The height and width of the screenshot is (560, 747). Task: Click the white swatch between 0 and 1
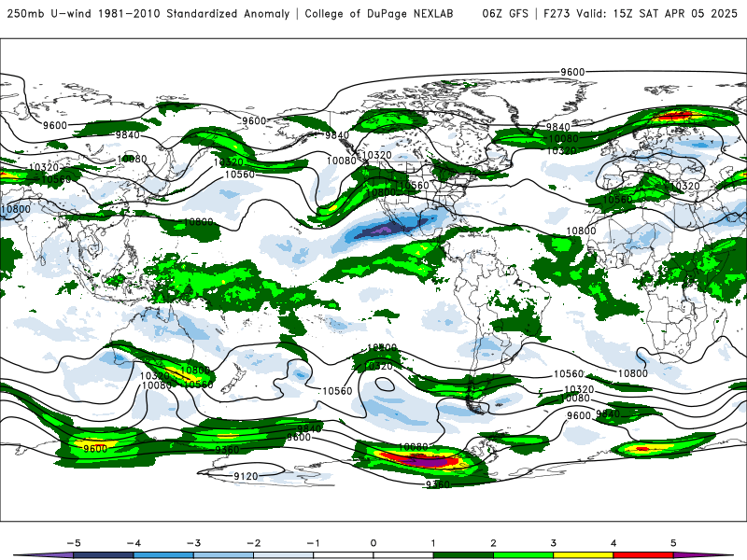[403, 555]
